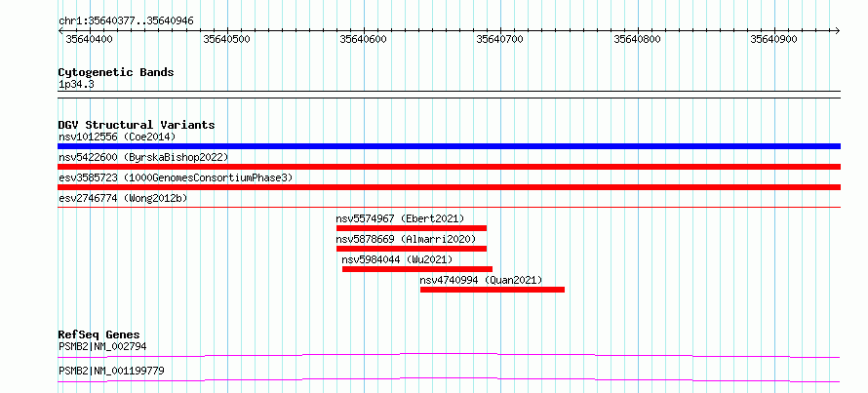The image size is (868, 393).
Task: Open nsv4740994 (Quan2021) variant label
Action: (481, 280)
